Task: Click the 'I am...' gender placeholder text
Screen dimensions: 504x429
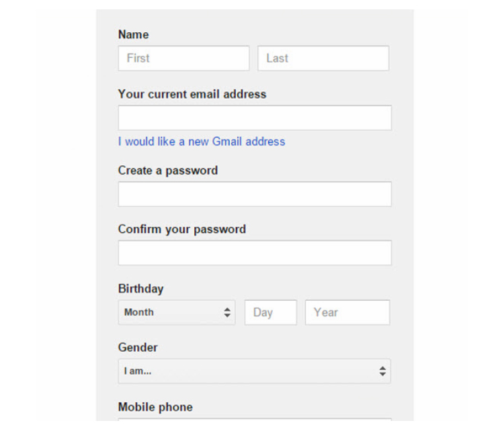Action: [x=137, y=371]
